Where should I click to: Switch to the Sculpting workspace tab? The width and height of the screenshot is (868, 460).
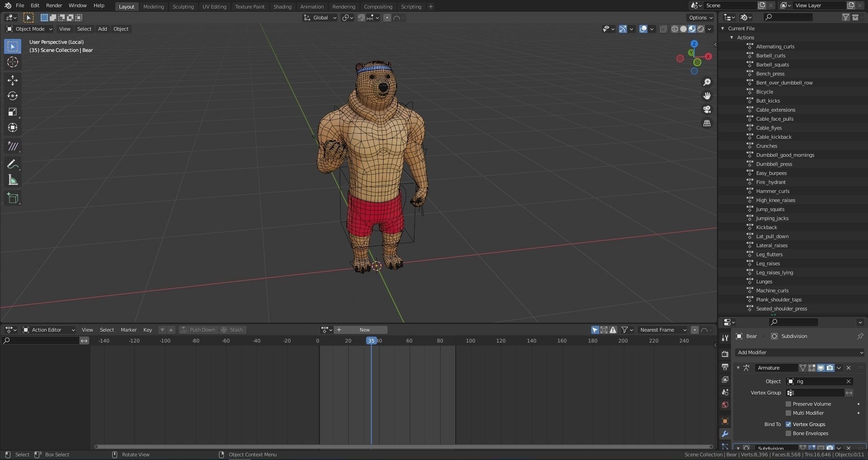pyautogui.click(x=183, y=7)
